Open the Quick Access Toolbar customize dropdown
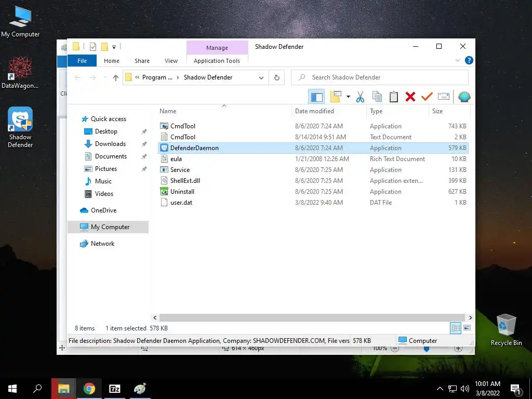Image resolution: width=532 pixels, height=399 pixels. click(114, 47)
